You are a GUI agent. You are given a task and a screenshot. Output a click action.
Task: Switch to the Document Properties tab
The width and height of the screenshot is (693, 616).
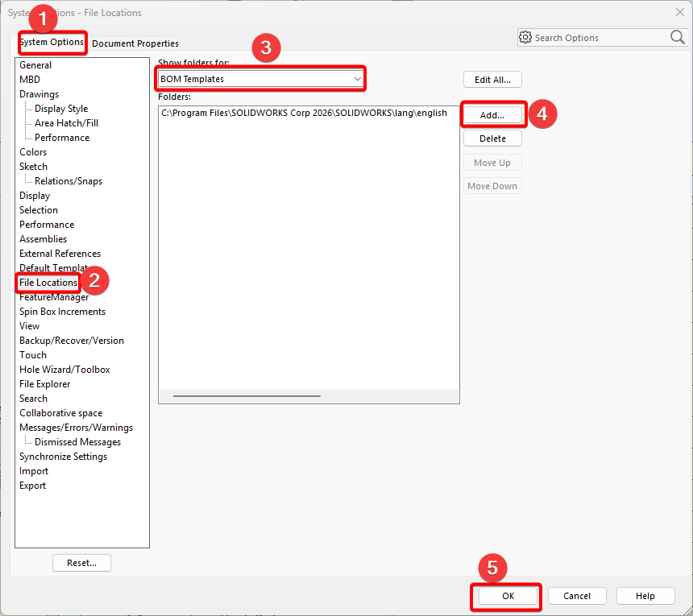pyautogui.click(x=135, y=43)
